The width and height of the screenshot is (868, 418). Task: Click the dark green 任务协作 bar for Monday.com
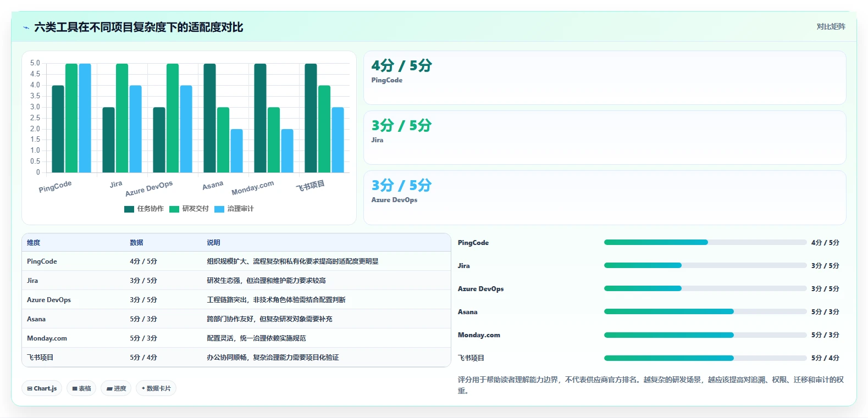click(x=260, y=118)
